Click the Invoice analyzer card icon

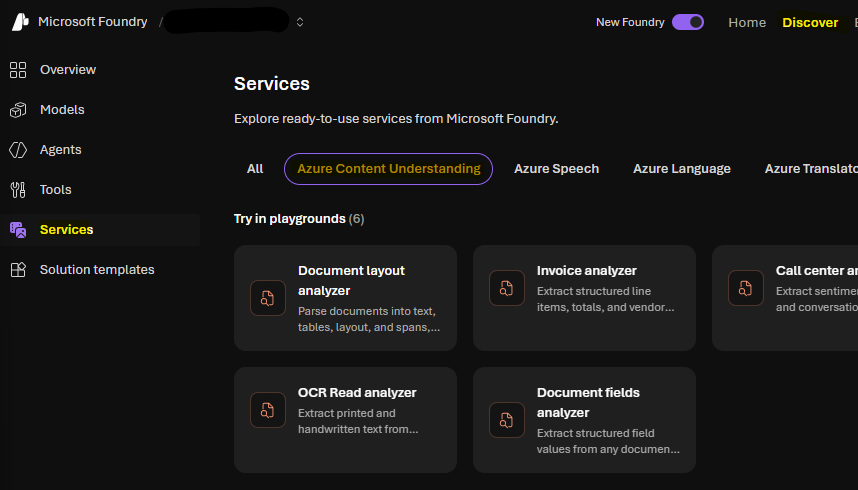coord(507,288)
